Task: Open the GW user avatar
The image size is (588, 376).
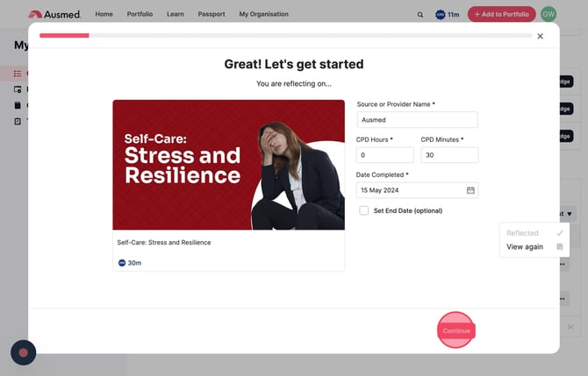Action: 549,14
